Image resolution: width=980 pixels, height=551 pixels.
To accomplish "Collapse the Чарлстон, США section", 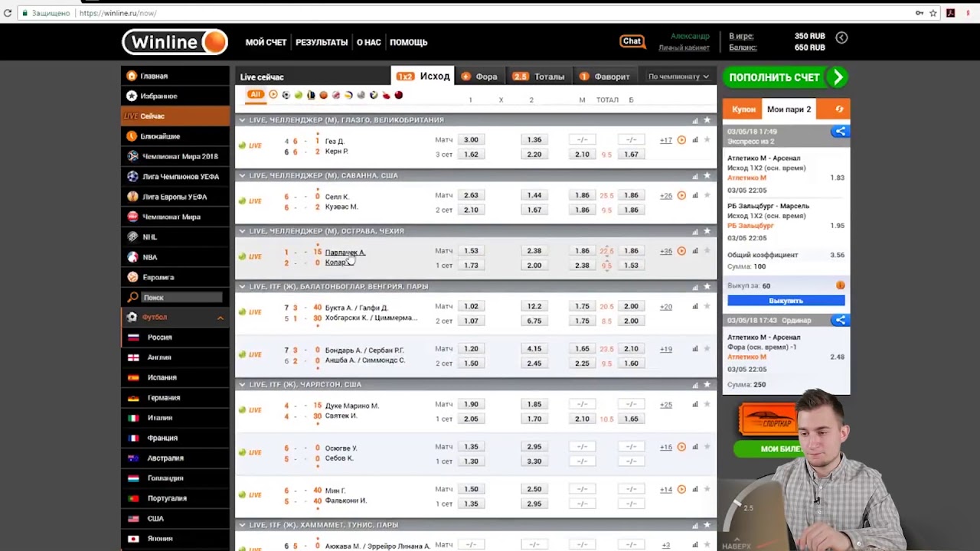I will 242,384.
